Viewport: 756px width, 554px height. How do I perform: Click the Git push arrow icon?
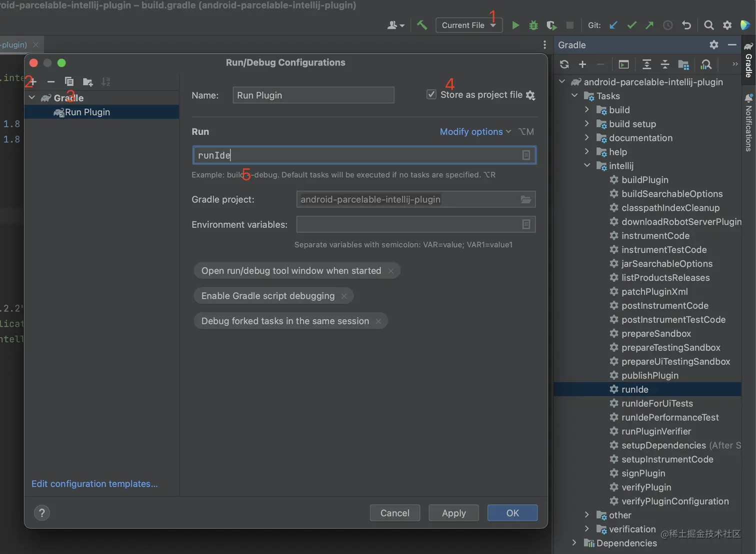point(649,25)
